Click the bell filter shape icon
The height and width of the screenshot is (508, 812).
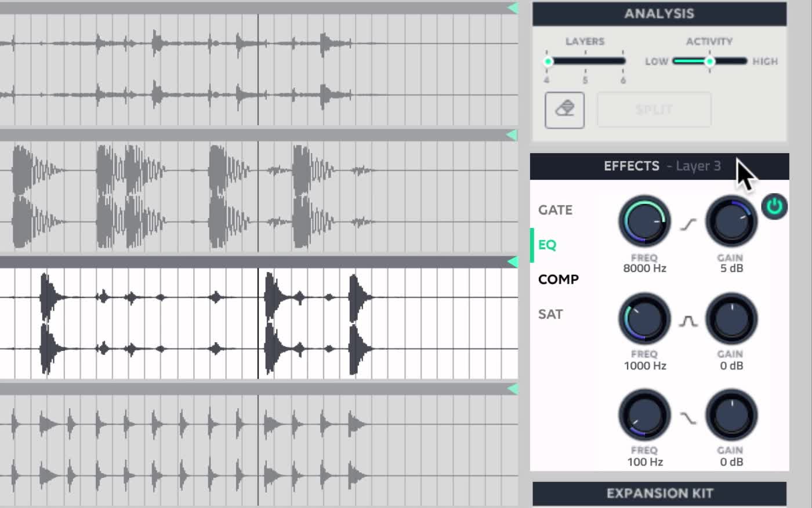click(x=688, y=321)
